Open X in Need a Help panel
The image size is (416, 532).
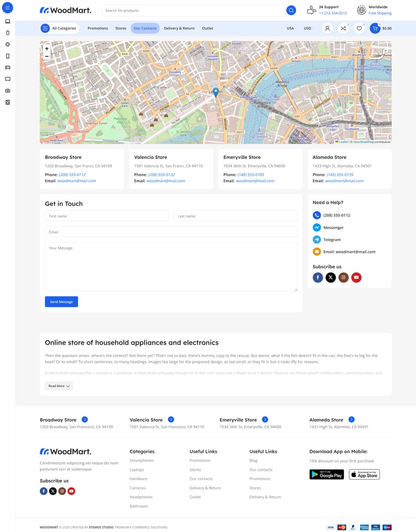(330, 278)
